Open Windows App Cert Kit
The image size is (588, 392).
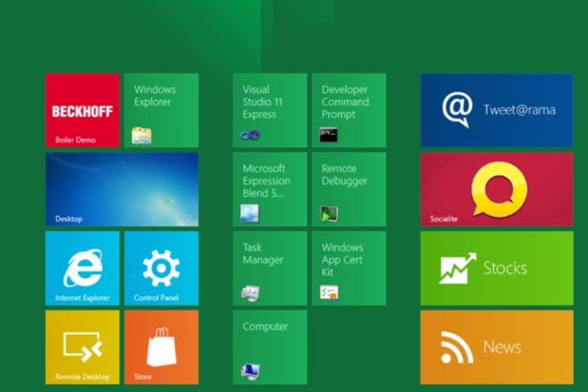point(349,268)
